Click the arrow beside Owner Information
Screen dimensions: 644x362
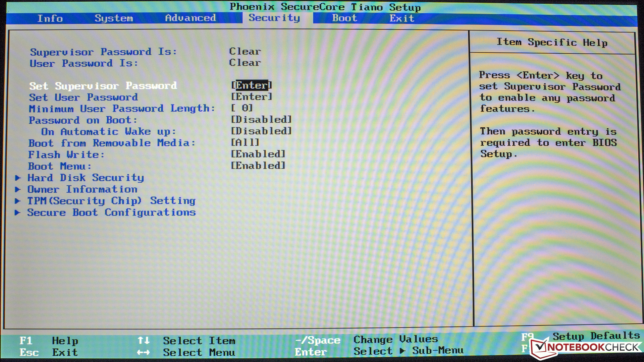tap(18, 189)
